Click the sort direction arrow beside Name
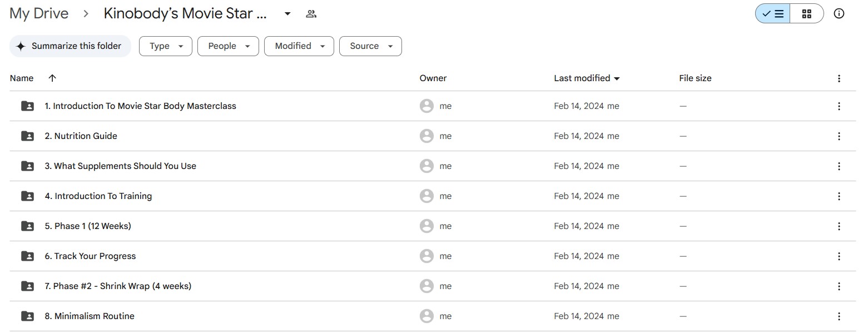 click(52, 78)
